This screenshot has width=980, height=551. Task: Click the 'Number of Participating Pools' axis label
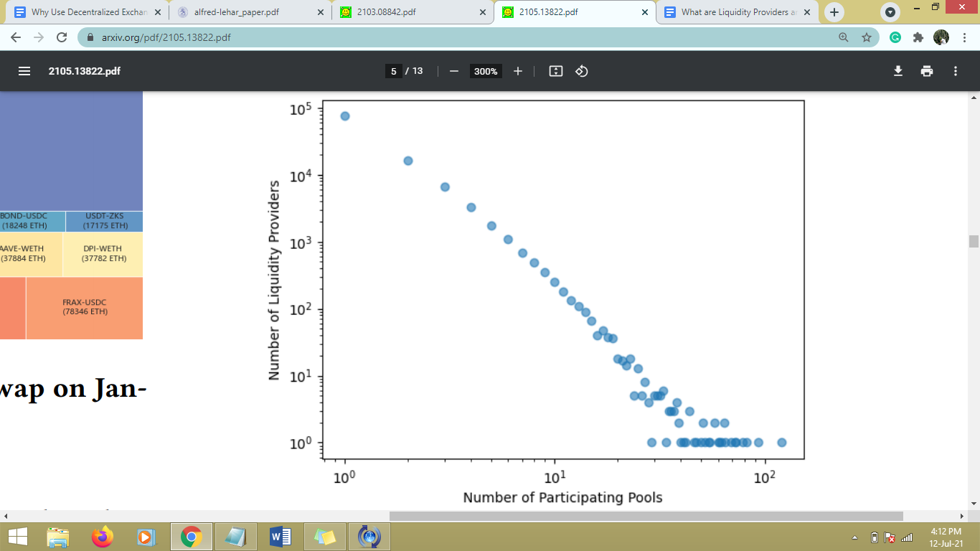[x=562, y=497]
